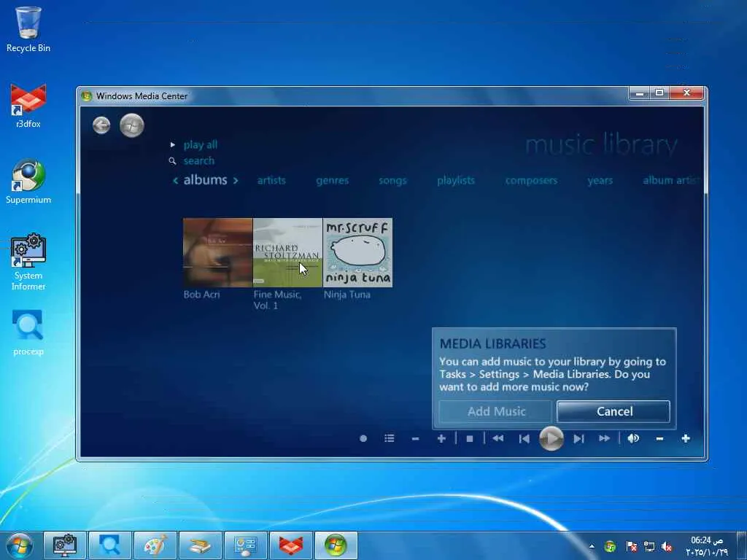Image resolution: width=747 pixels, height=560 pixels.
Task: Click the back arrow button in Media Center
Action: point(101,125)
